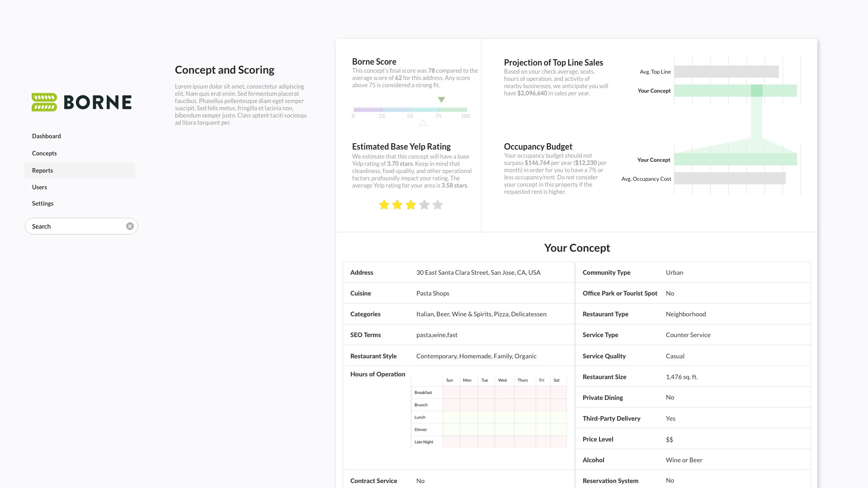Click the Brunch row label in hours table
Screen dimensions: 868x488
(x=421, y=405)
